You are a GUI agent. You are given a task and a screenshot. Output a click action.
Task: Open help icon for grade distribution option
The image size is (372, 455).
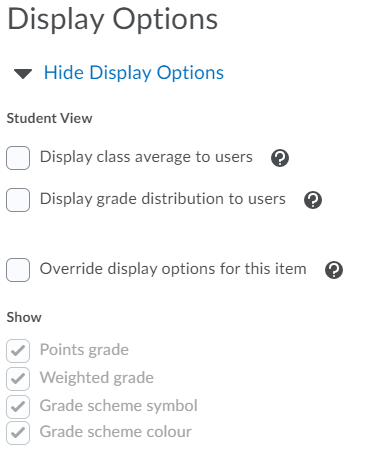tap(313, 200)
